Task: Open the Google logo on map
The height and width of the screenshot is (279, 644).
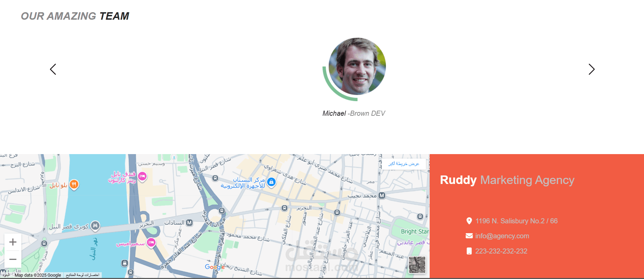Action: [x=215, y=267]
